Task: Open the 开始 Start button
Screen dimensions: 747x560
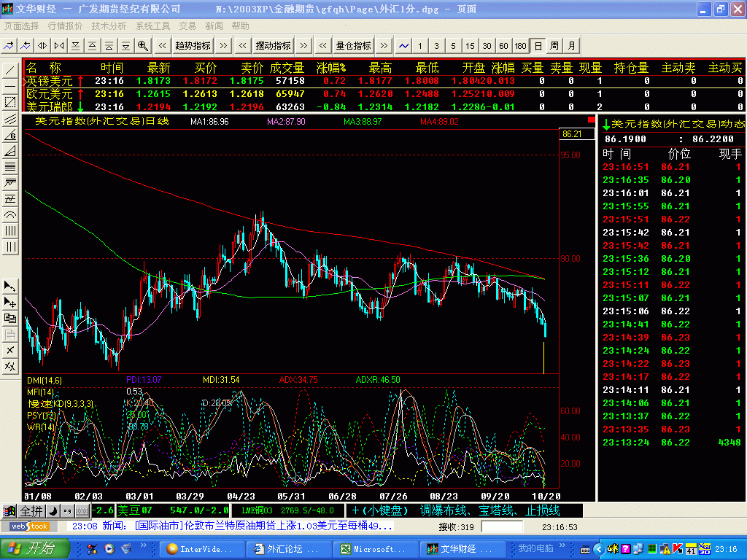Action: click(x=35, y=548)
